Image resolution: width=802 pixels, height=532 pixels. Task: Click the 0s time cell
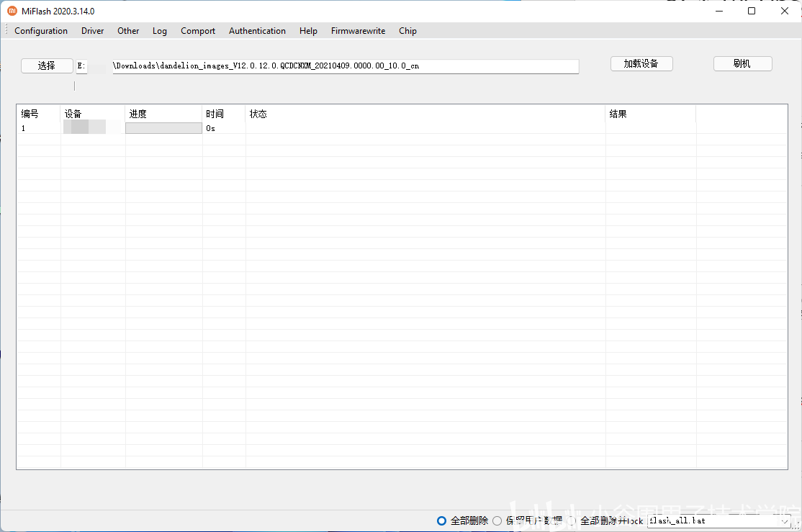211,128
